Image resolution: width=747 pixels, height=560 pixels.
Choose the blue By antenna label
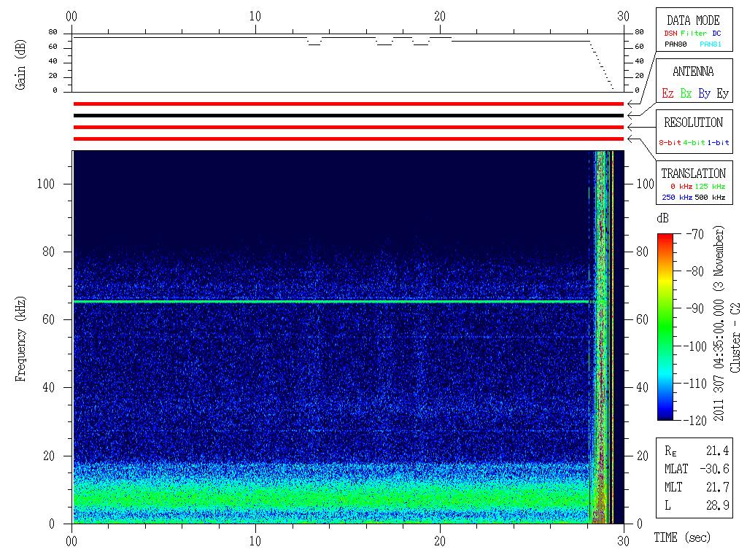click(x=704, y=93)
